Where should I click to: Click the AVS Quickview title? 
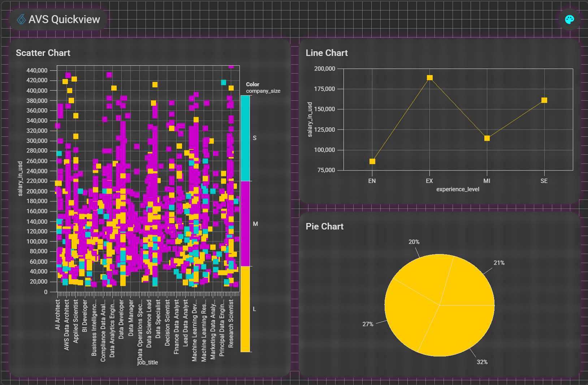(64, 19)
